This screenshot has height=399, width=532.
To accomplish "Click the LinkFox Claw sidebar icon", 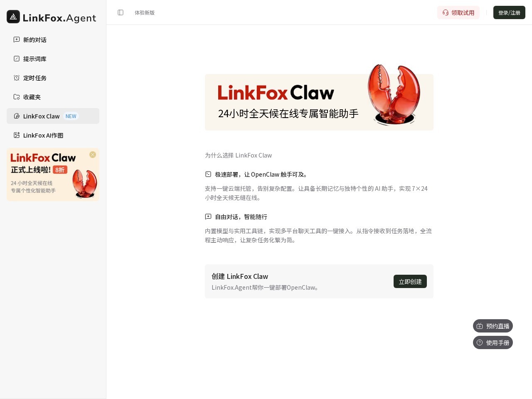I will pyautogui.click(x=17, y=116).
